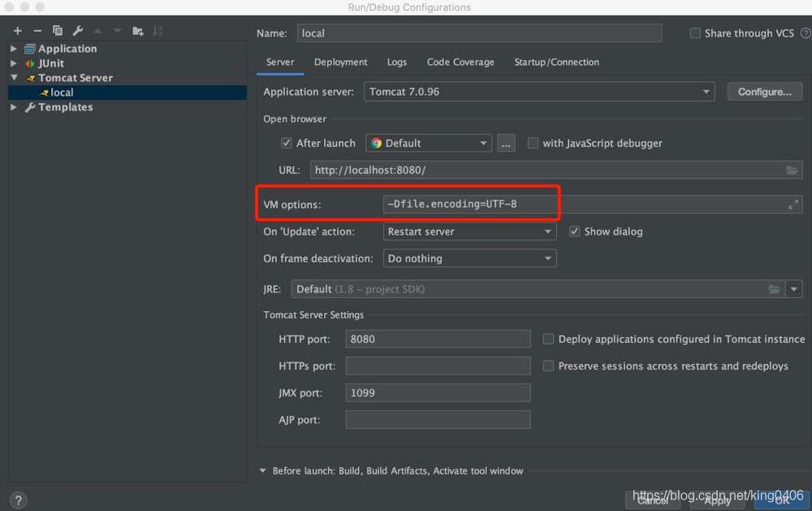Select the JUnit tree item
812x511 pixels.
click(50, 63)
